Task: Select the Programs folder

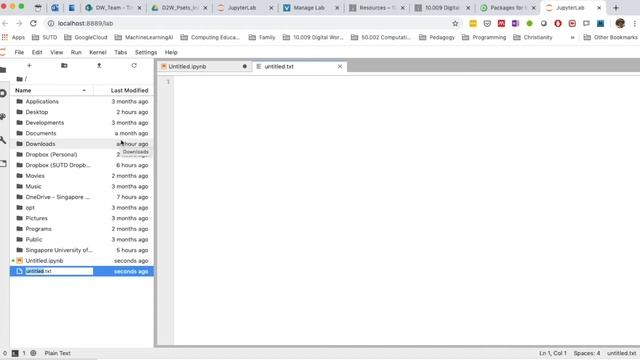Action: [82, 229]
